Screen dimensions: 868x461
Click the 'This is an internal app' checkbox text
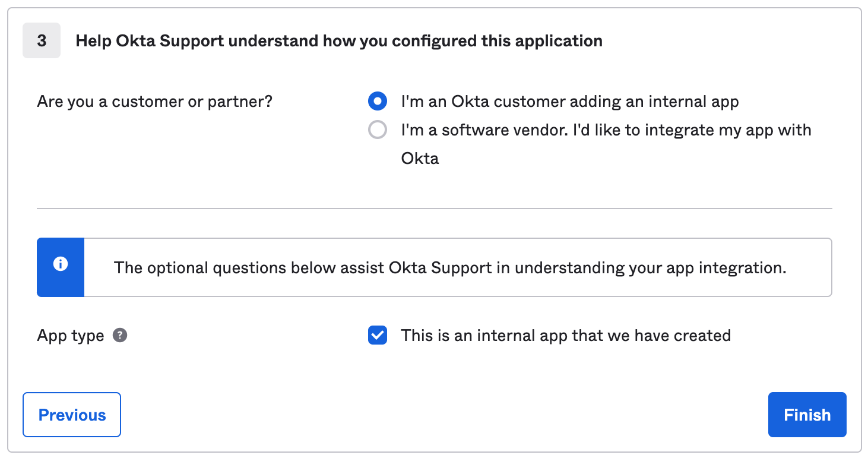pyautogui.click(x=565, y=336)
